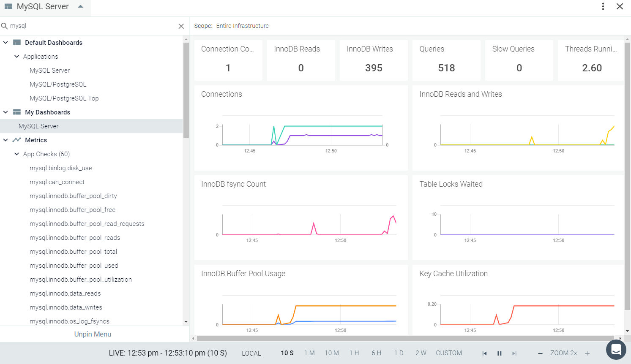Select the 1 M time range
Viewport: 631px width, 364px height.
(x=309, y=353)
